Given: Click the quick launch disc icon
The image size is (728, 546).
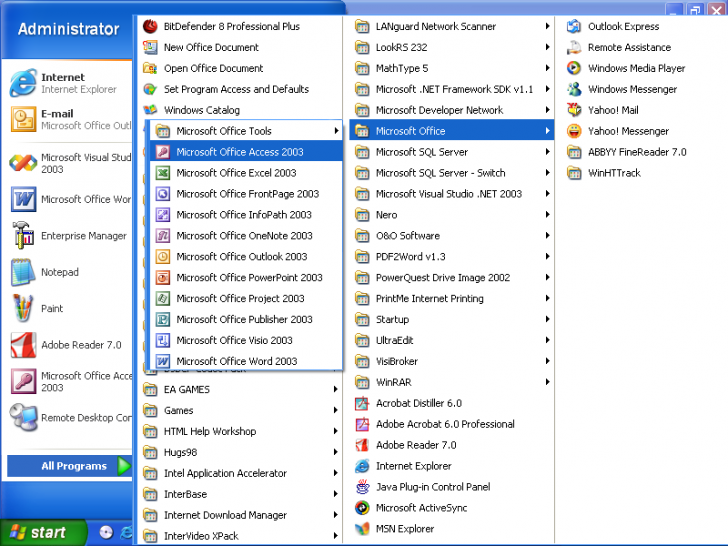Looking at the screenshot, I should point(106,533).
